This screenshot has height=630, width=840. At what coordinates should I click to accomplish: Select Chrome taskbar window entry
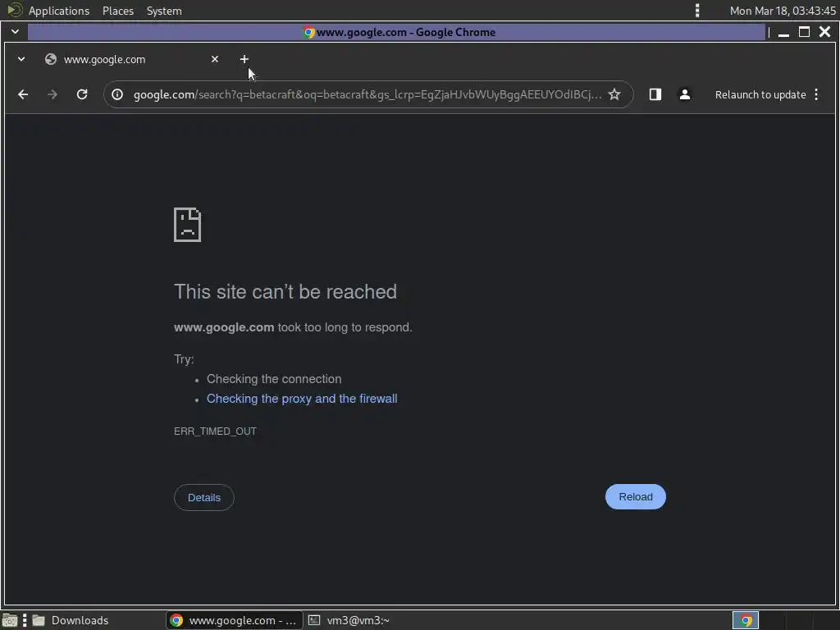[235, 620]
